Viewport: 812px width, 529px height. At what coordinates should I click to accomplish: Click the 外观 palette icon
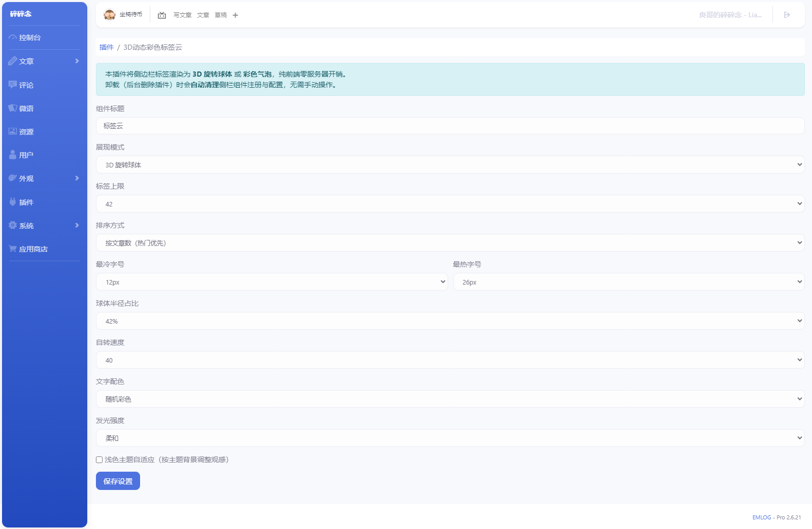(x=13, y=178)
